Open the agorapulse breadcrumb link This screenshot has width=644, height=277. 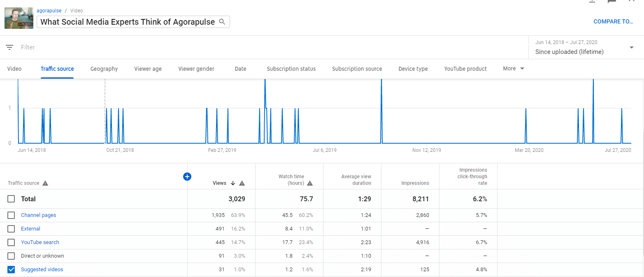49,11
